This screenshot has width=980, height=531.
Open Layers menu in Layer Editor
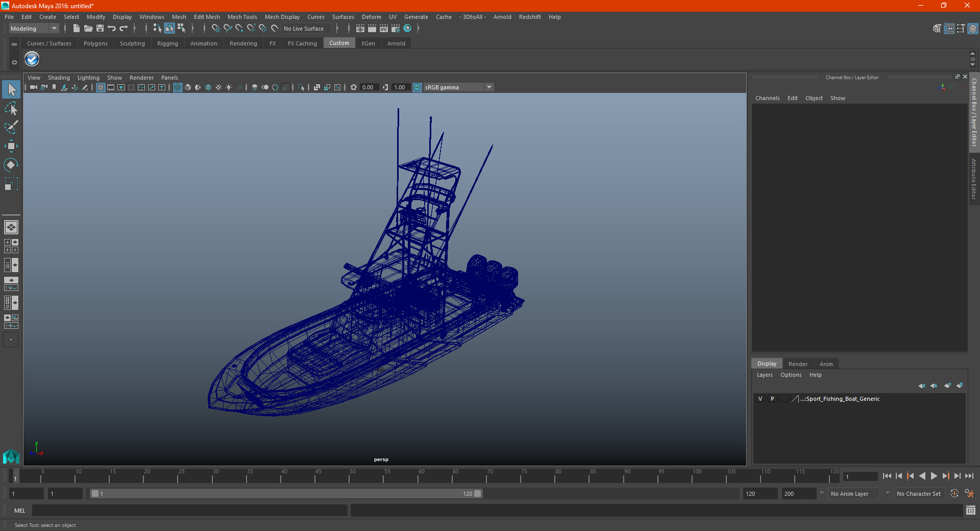click(x=764, y=375)
